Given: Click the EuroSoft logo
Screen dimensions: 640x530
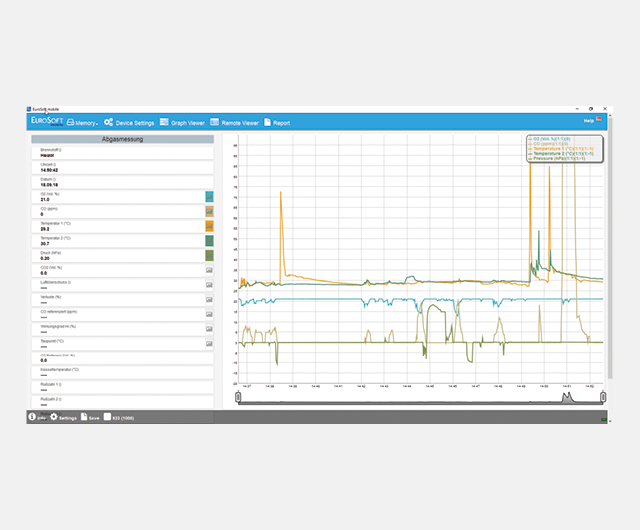Looking at the screenshot, I should [x=45, y=122].
